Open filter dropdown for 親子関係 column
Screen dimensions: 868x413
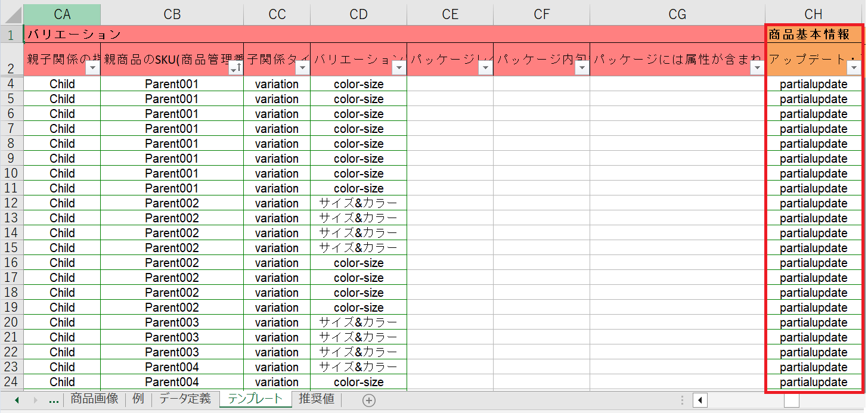[x=92, y=69]
